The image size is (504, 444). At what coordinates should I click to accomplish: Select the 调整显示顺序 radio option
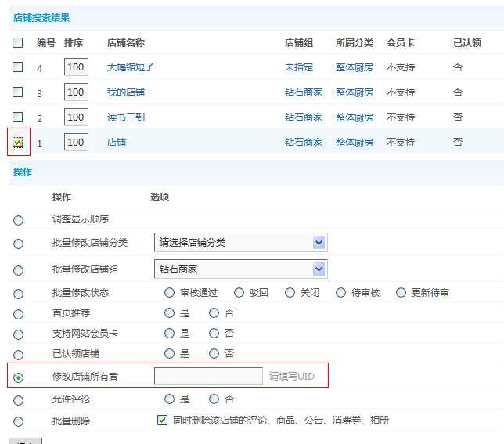click(x=18, y=220)
